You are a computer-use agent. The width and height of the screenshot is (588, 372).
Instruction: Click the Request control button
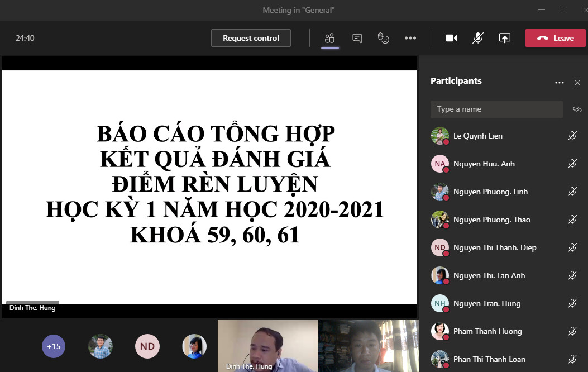click(x=251, y=38)
